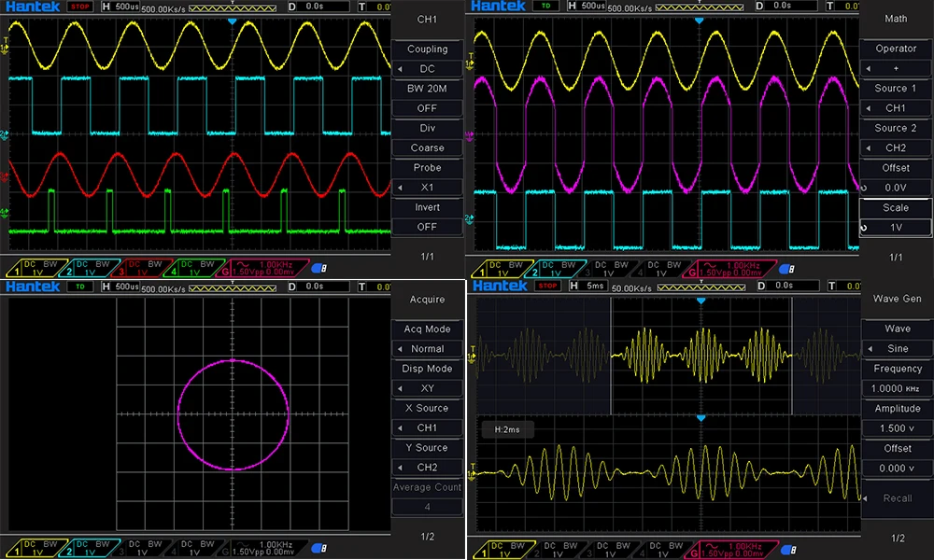Select the green channel 4 badge in top-left scope

(196, 269)
